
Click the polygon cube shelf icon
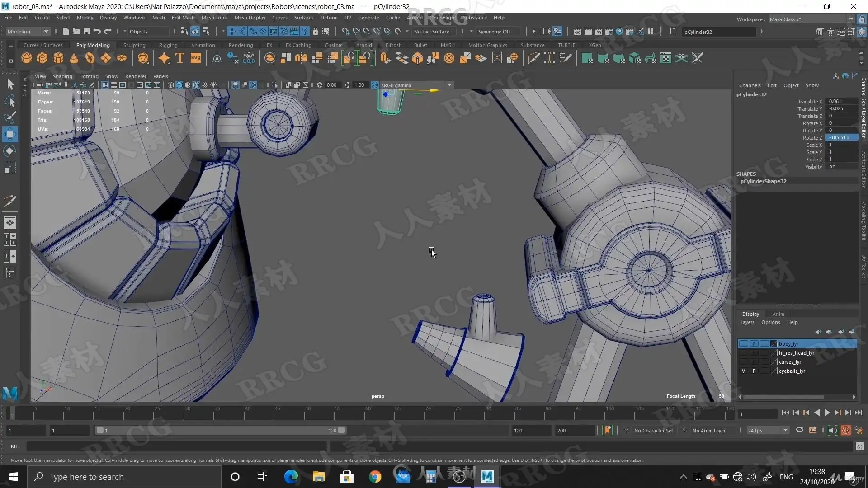42,58
